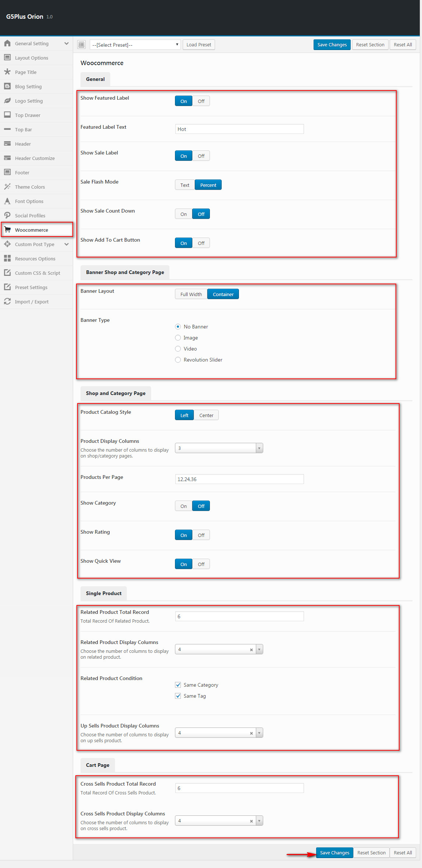Open the Single Product section tab
Screen dimensions: 422x868
coord(104,593)
